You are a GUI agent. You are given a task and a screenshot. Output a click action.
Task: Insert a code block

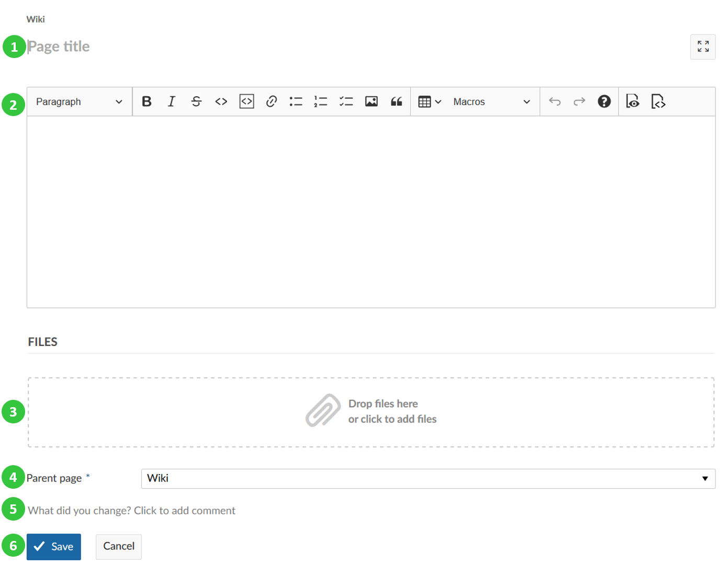[x=246, y=101]
